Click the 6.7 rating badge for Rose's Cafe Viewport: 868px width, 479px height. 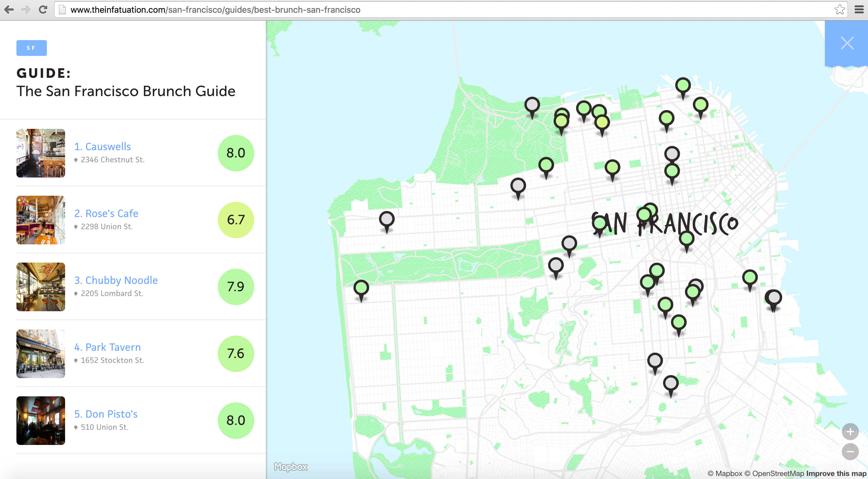point(235,220)
